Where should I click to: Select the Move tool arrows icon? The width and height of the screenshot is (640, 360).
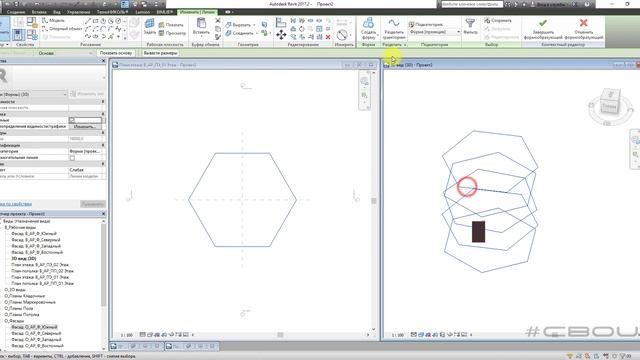tap(281, 35)
